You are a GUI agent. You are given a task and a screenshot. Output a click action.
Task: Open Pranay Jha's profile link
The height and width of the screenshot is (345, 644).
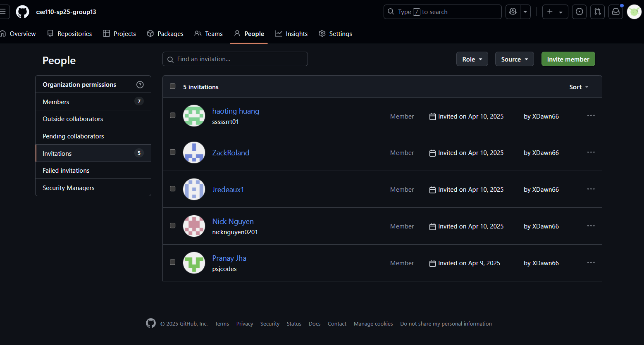tap(229, 258)
